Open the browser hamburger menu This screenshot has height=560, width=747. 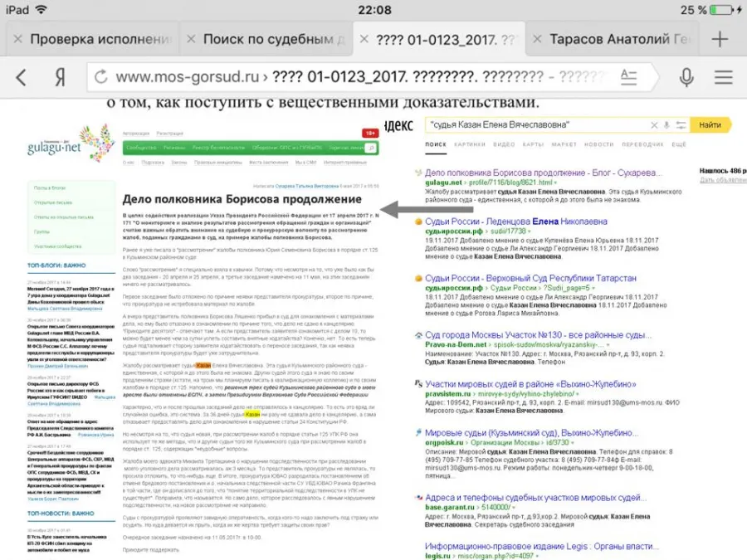723,77
